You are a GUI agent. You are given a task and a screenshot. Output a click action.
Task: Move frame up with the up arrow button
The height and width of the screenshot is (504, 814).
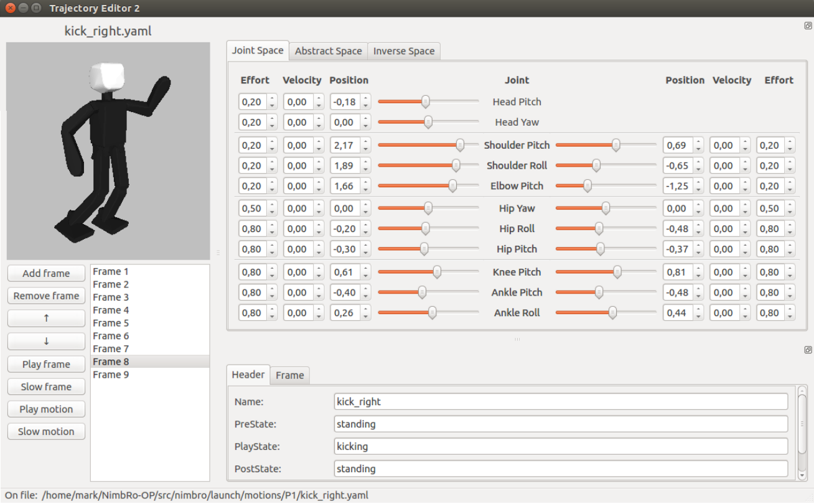pos(46,318)
